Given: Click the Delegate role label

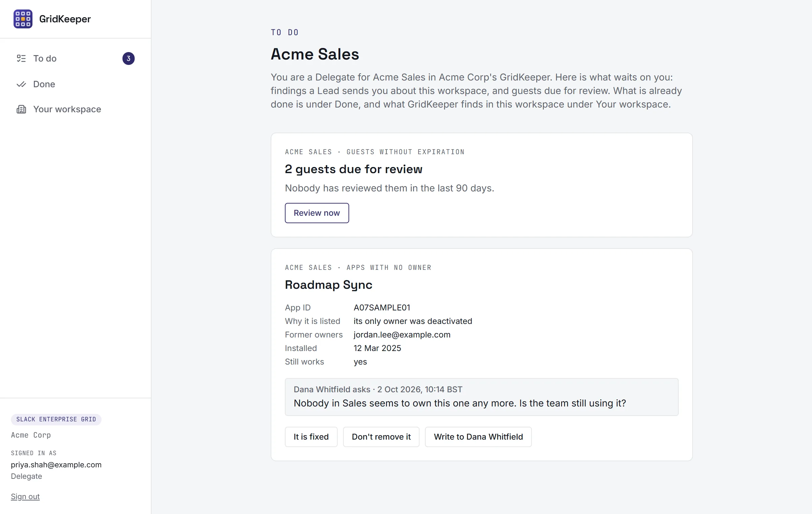Looking at the screenshot, I should point(26,476).
